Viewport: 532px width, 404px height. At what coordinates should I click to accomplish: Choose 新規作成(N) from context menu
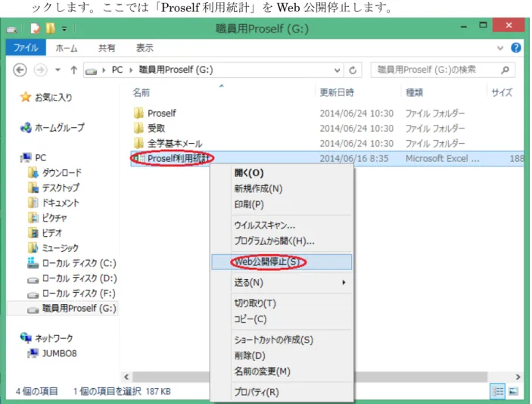coord(282,188)
